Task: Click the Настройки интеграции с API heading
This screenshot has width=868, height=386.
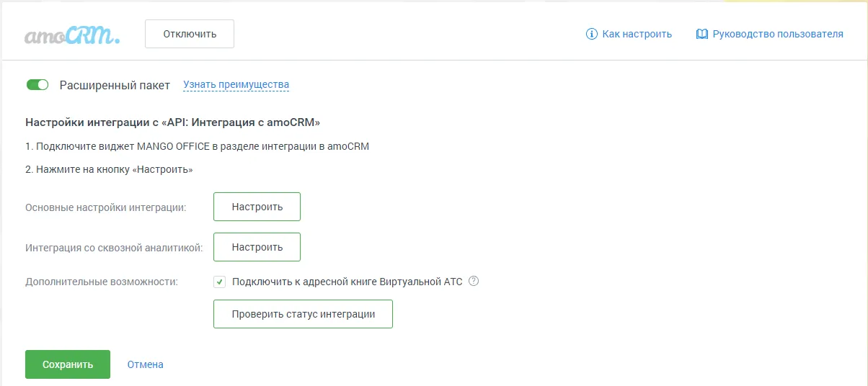Action: 173,122
